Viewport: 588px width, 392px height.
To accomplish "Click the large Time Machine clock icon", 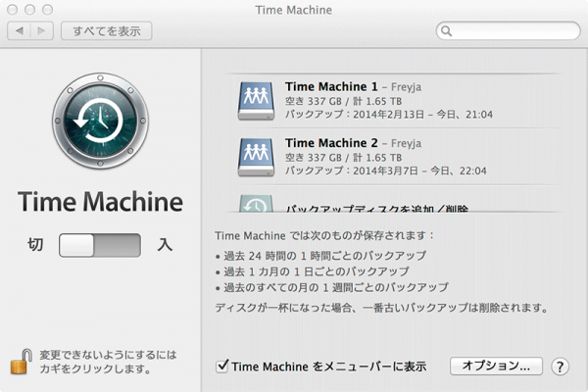I will coord(101,123).
